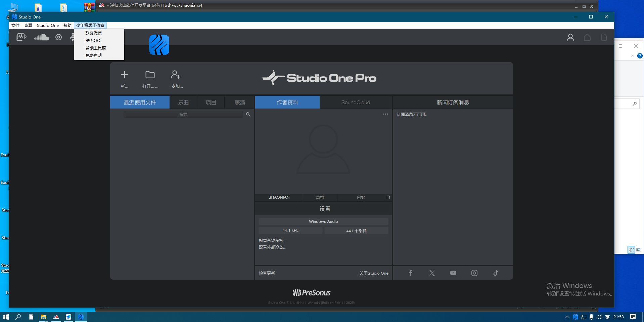Switch to the 最近使用文件 tab
This screenshot has height=322, width=644.
click(140, 102)
